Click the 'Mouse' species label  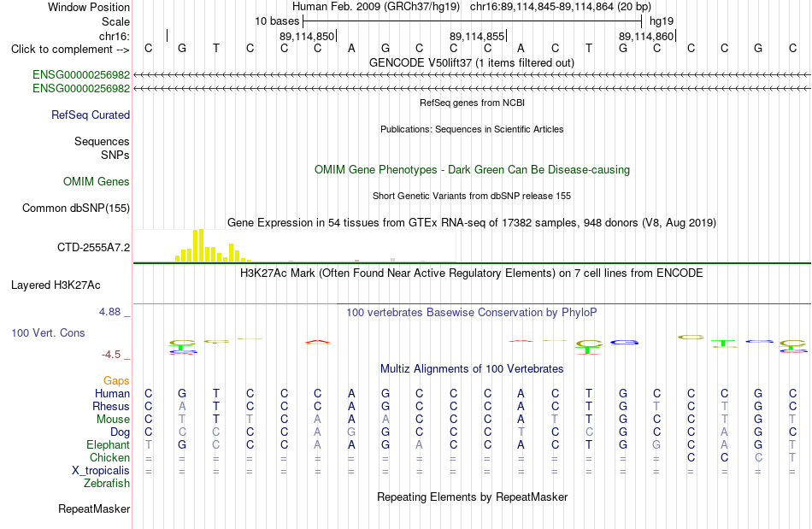click(113, 420)
